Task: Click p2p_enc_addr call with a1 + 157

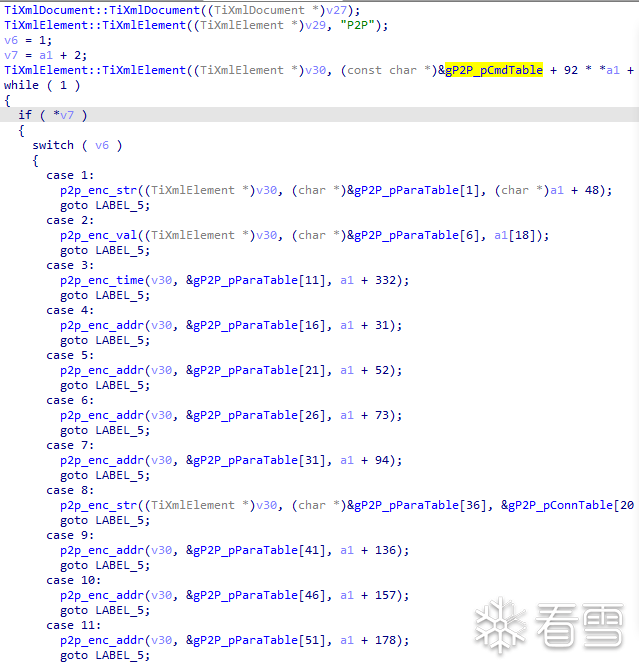Action: 102,595
